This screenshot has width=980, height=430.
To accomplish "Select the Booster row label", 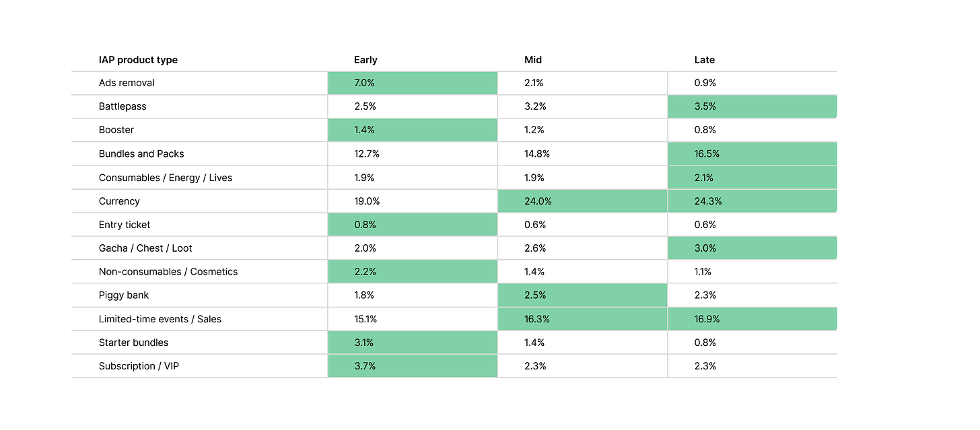I will pos(116,130).
